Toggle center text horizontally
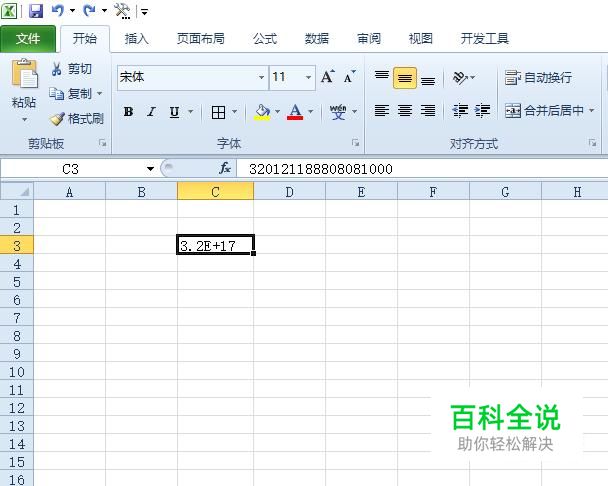This screenshot has height=486, width=608. tap(405, 111)
